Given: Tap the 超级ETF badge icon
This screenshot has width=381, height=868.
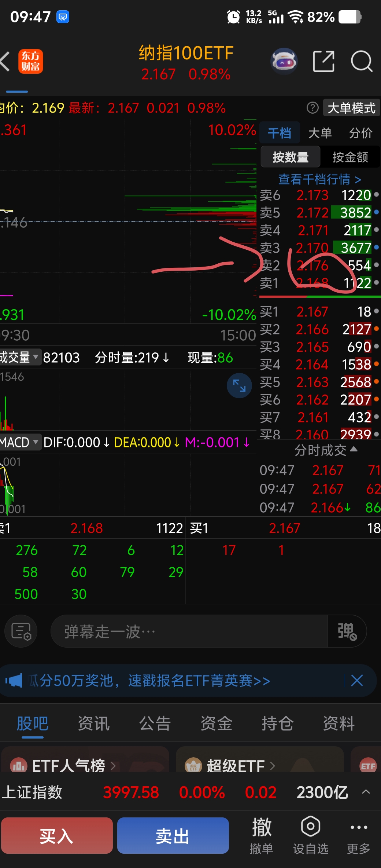Looking at the screenshot, I should pyautogui.click(x=193, y=766).
